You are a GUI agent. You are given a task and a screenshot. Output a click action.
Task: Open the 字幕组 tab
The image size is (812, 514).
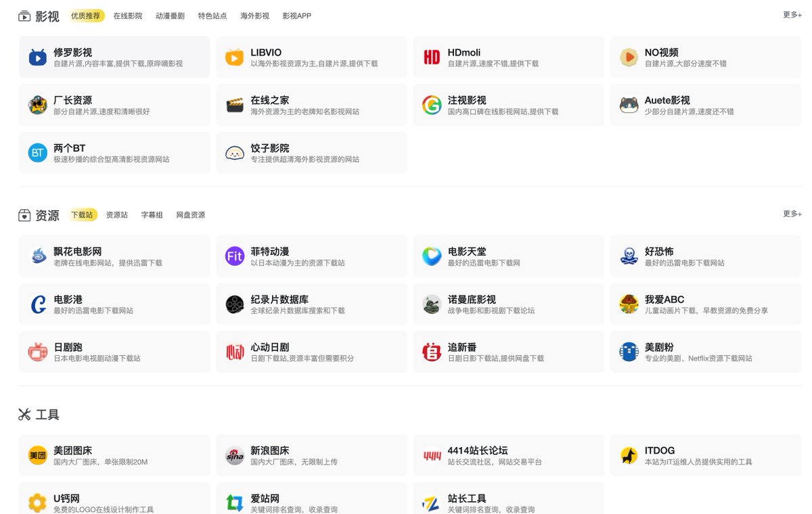tap(152, 214)
